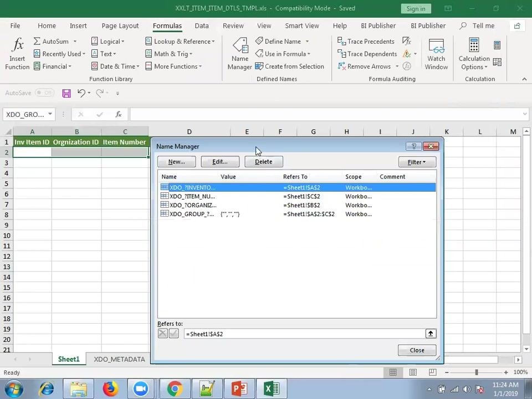
Task: Click the Name Manager help button
Action: coord(413,146)
